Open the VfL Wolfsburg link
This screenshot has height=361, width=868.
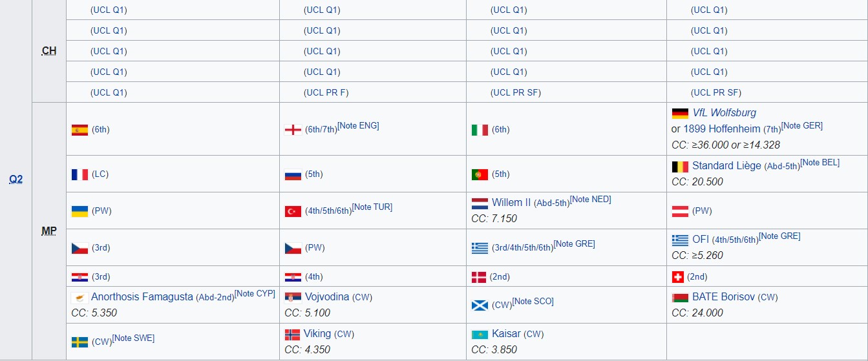point(724,113)
